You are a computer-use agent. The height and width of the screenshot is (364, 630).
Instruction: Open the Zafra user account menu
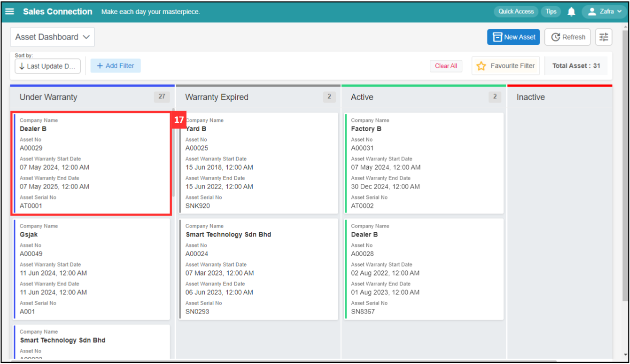(604, 11)
